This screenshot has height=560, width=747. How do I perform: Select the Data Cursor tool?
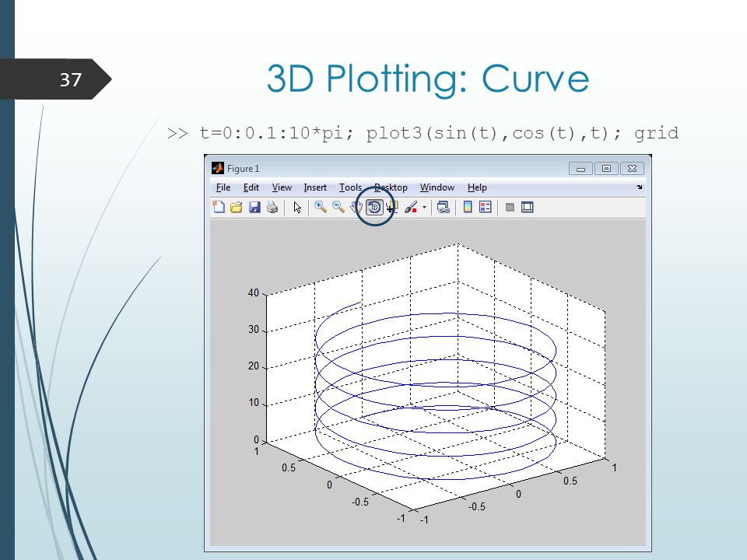pos(392,207)
